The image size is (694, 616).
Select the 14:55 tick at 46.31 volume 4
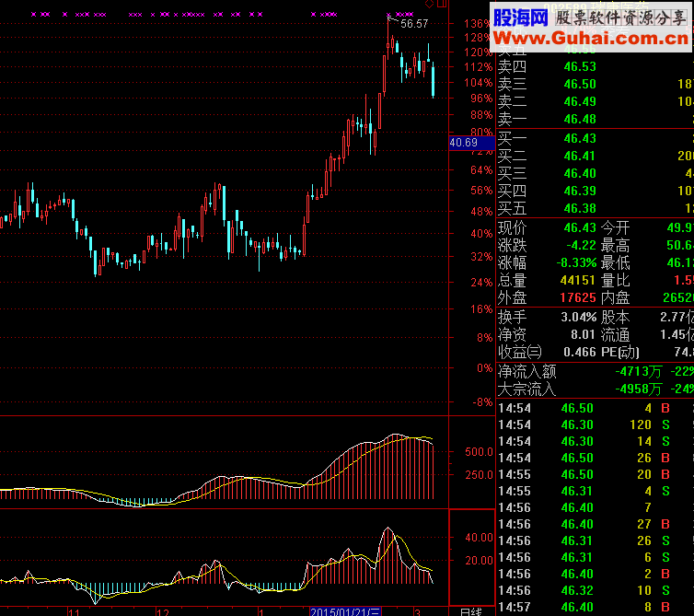[x=595, y=491]
